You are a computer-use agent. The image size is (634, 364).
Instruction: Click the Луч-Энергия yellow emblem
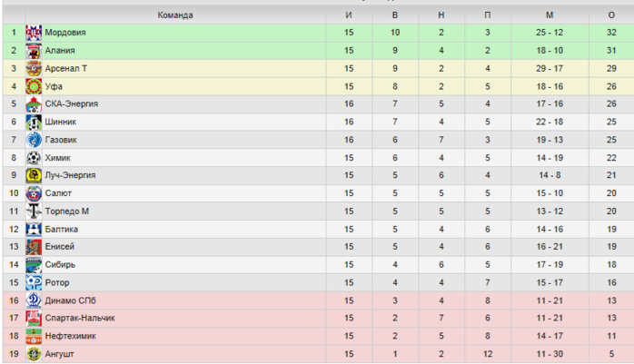coord(34,175)
